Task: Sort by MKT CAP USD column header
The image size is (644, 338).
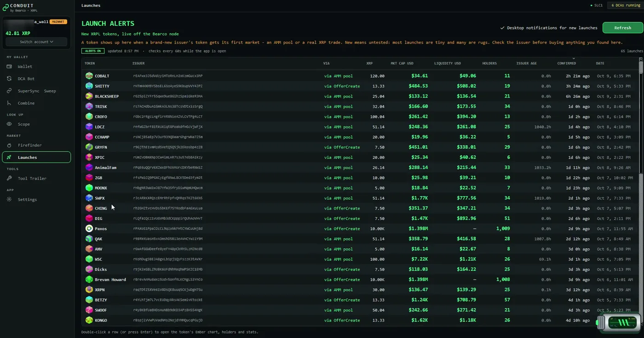Action: 402,63
